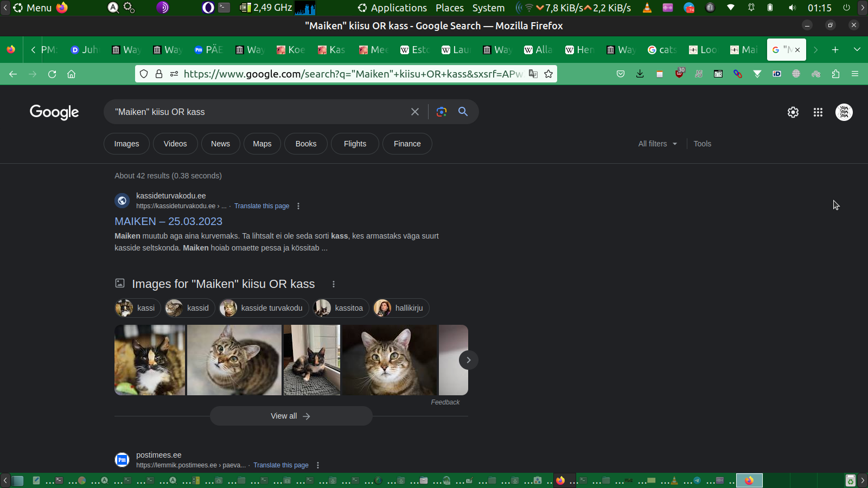Filter images by 'kassitoa' chip
This screenshot has height=488, width=868.
(341, 308)
